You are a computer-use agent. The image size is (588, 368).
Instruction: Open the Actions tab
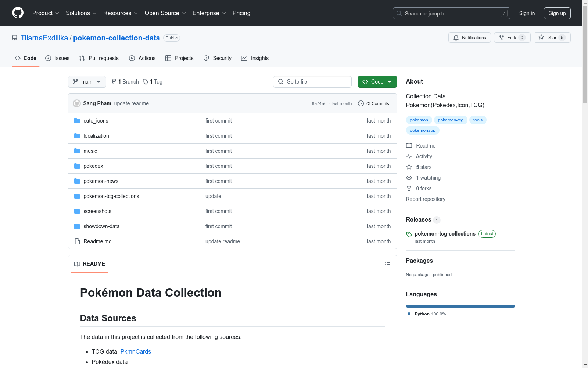click(x=142, y=58)
